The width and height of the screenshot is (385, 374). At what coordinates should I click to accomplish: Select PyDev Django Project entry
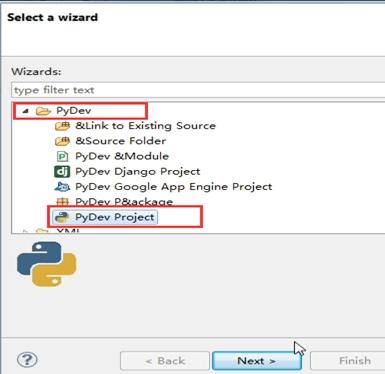tap(138, 172)
